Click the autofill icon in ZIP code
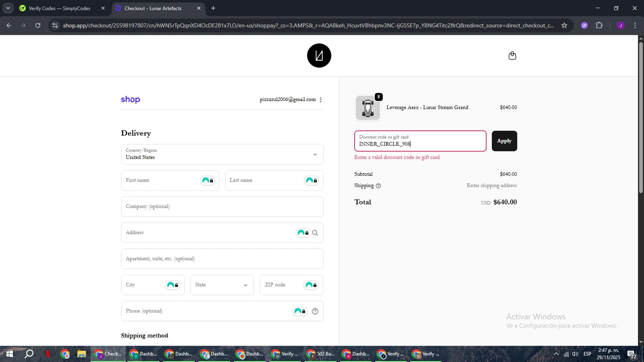The height and width of the screenshot is (362, 644). (311, 285)
